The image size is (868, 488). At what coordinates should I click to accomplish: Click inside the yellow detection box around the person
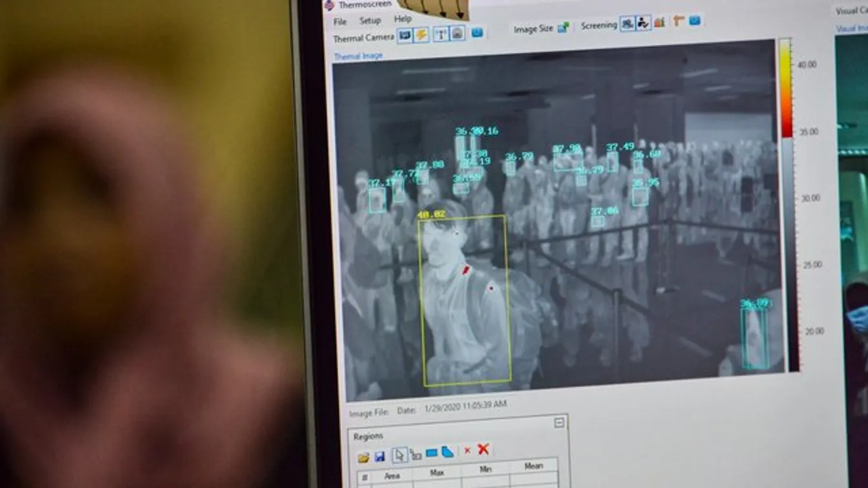(464, 300)
